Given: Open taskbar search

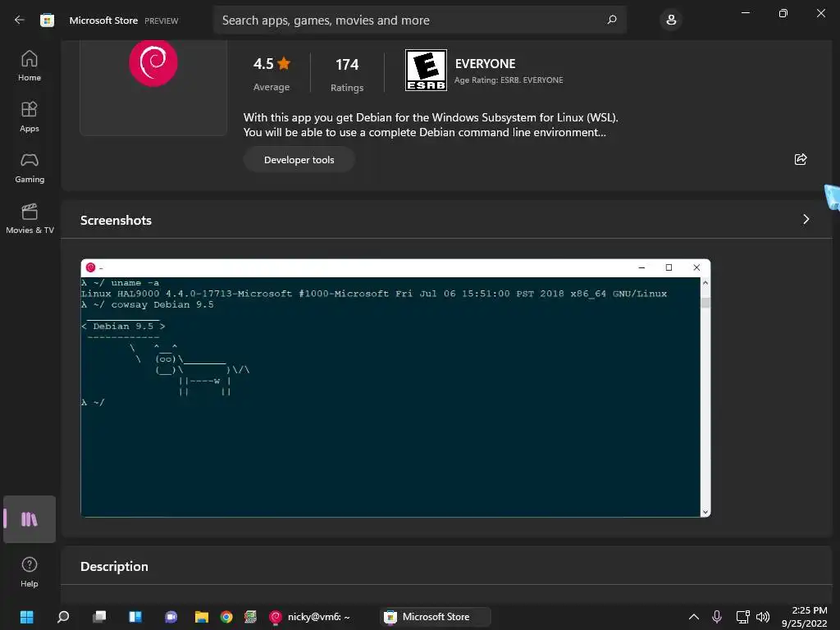Looking at the screenshot, I should click(x=63, y=617).
